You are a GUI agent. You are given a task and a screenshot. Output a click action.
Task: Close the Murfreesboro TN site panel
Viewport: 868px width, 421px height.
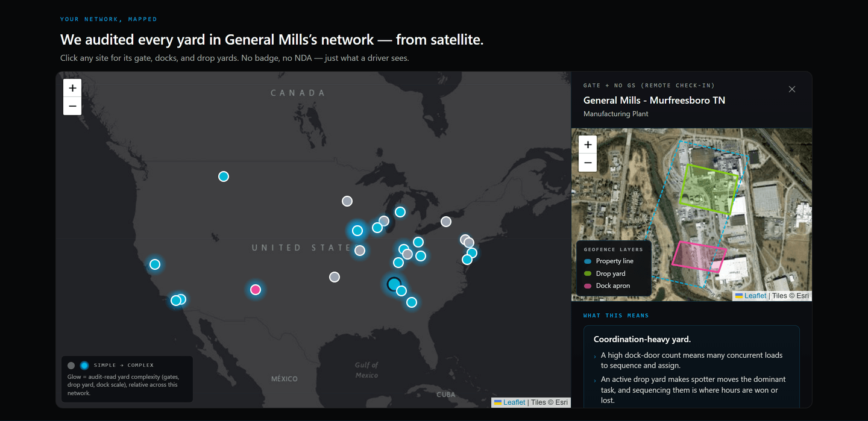(x=792, y=89)
